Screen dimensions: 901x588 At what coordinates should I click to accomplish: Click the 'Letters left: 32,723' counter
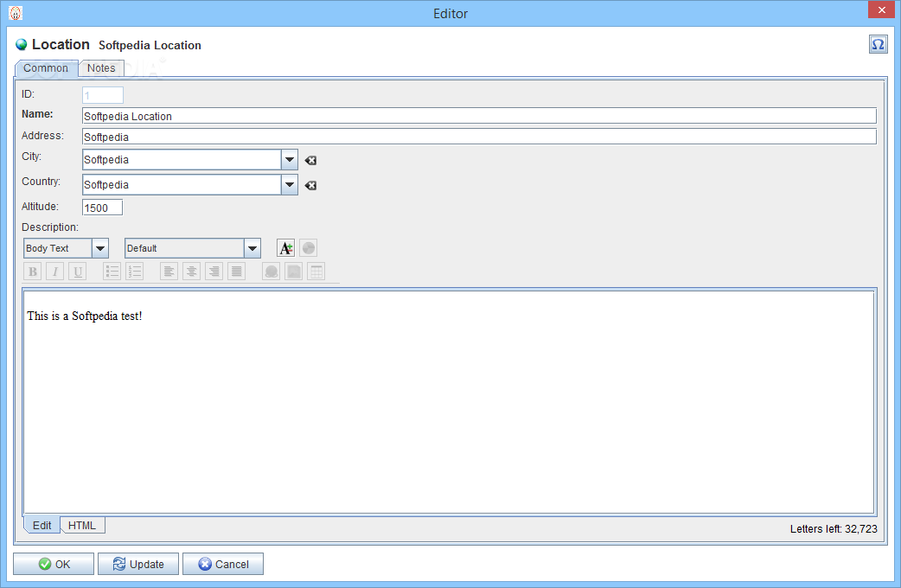click(834, 529)
